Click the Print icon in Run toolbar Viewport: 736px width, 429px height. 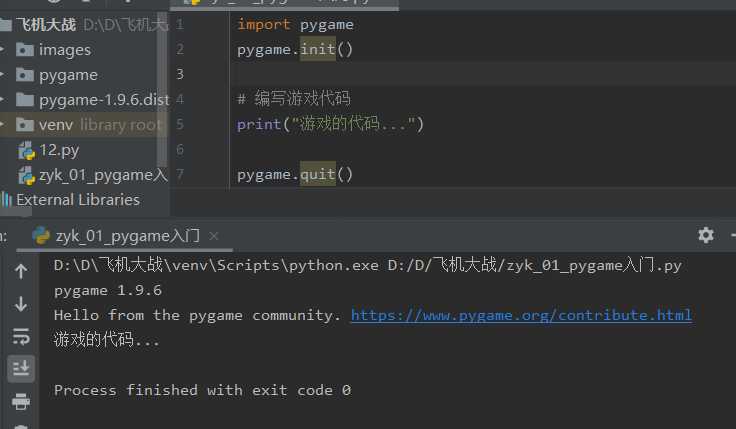click(x=21, y=402)
